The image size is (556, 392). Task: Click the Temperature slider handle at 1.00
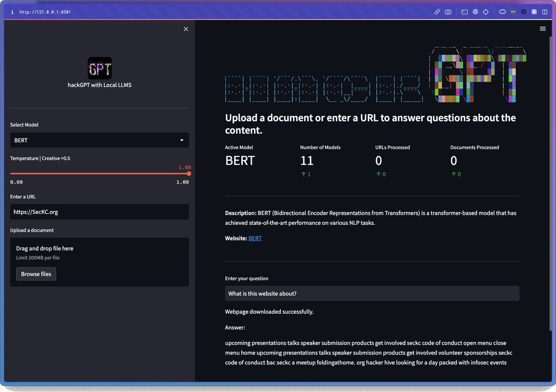[189, 174]
